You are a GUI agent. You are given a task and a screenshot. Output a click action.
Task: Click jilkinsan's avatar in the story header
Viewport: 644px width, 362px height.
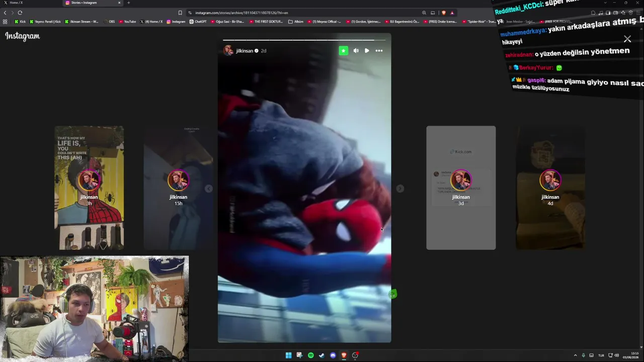[228, 51]
